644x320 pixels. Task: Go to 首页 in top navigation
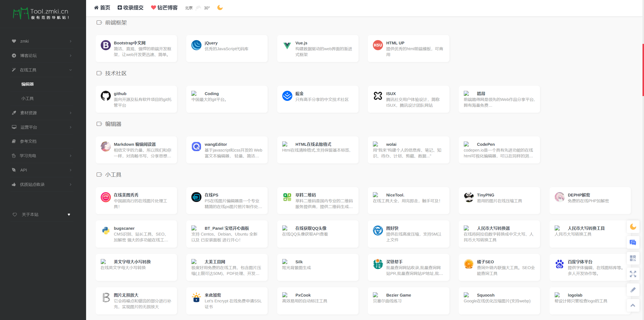point(102,8)
